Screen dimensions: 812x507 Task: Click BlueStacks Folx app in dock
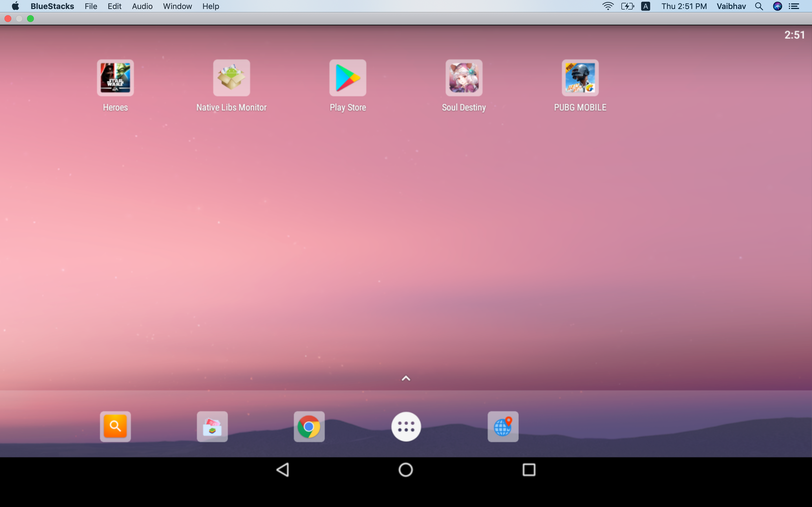click(212, 426)
